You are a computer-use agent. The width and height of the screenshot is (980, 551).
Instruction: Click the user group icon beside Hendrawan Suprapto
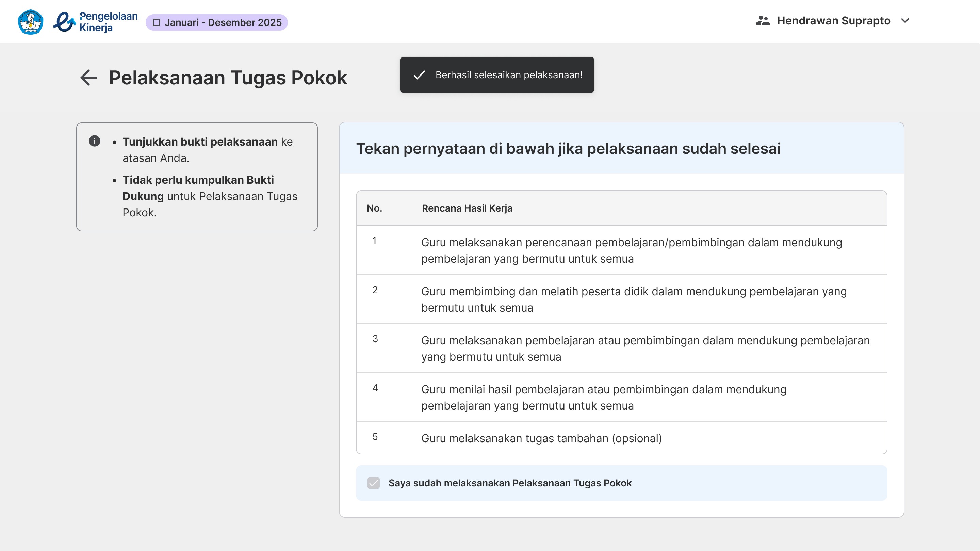[x=763, y=20]
